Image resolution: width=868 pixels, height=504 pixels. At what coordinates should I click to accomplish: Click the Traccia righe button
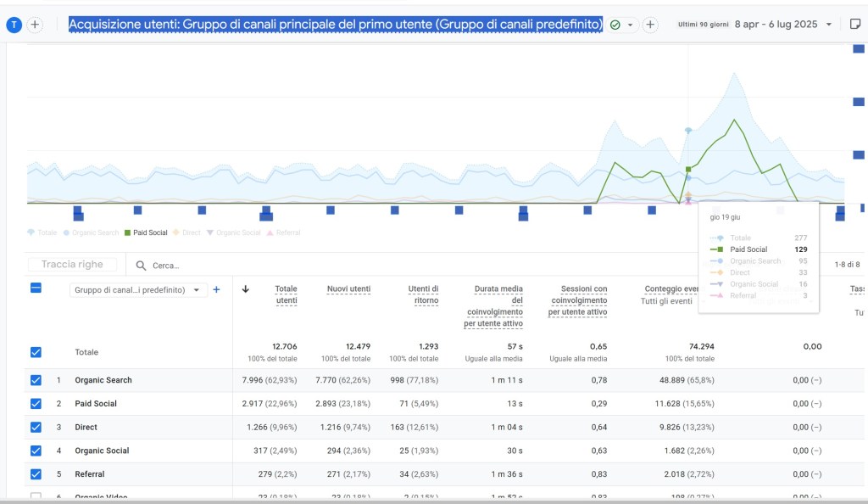click(72, 265)
